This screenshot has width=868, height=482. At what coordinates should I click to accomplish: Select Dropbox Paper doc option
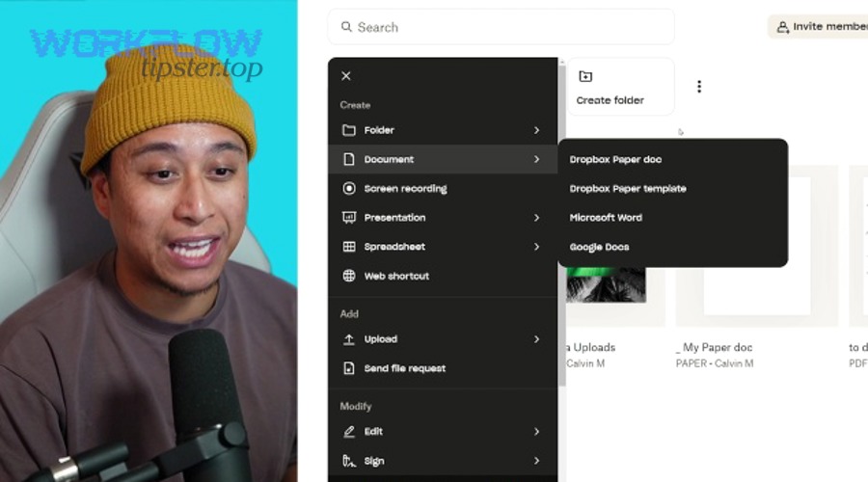(x=615, y=160)
